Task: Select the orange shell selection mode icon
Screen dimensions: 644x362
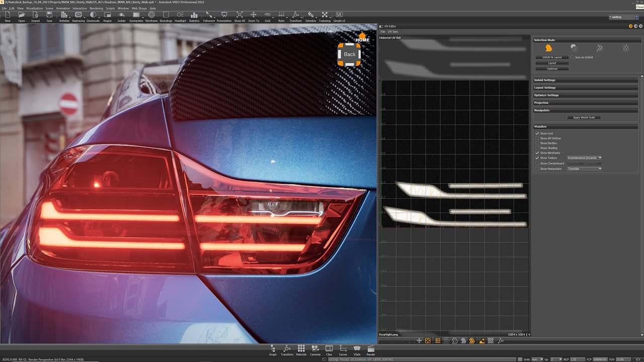Action: coord(549,48)
